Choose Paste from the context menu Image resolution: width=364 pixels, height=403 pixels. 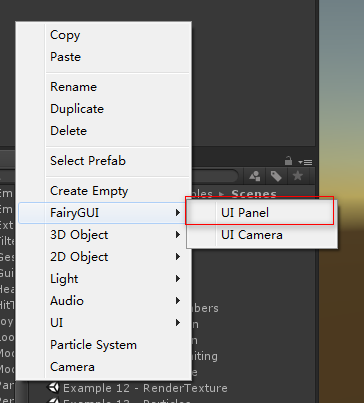104,57
